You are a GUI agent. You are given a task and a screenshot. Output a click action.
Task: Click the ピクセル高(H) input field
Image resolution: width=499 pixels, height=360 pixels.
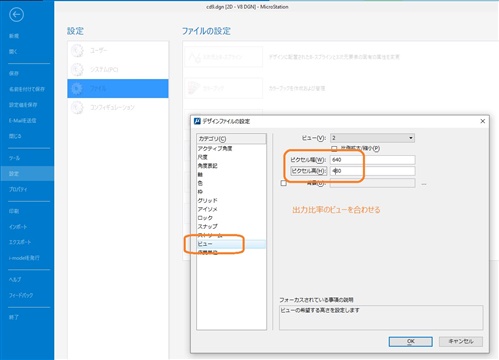(x=373, y=171)
